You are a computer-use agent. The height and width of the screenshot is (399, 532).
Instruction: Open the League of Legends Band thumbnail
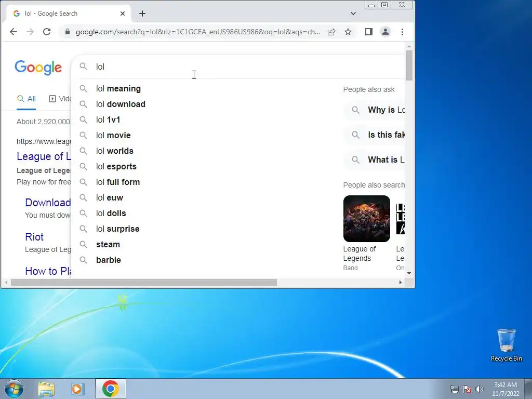(366, 219)
